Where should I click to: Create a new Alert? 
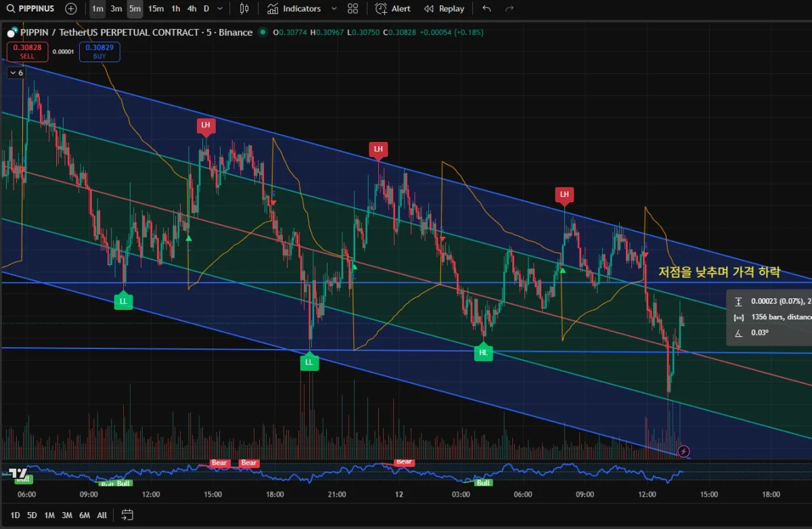pyautogui.click(x=393, y=9)
